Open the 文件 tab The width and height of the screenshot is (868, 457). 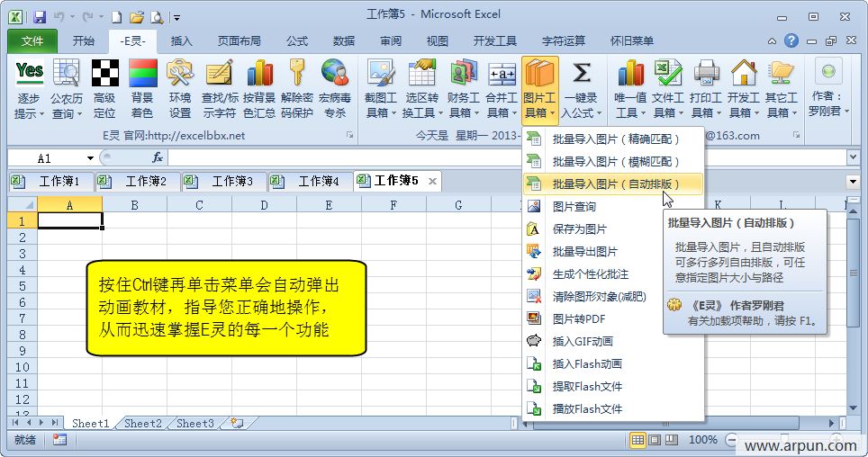tap(32, 41)
